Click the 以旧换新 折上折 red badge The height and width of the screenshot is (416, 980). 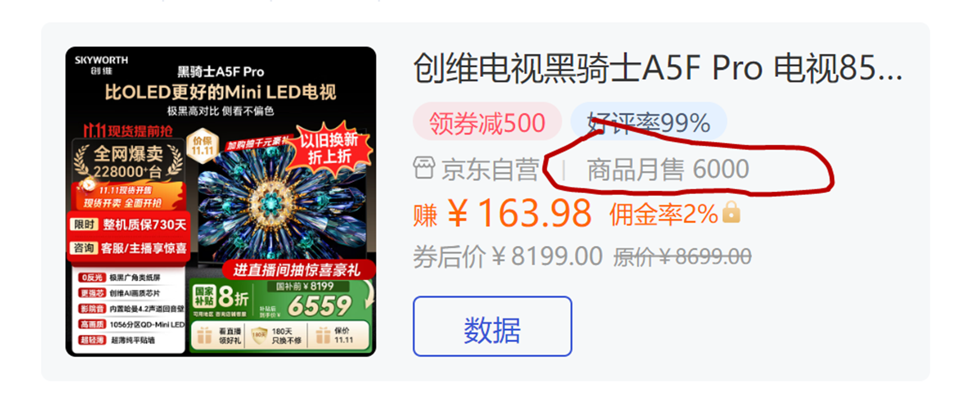(329, 148)
